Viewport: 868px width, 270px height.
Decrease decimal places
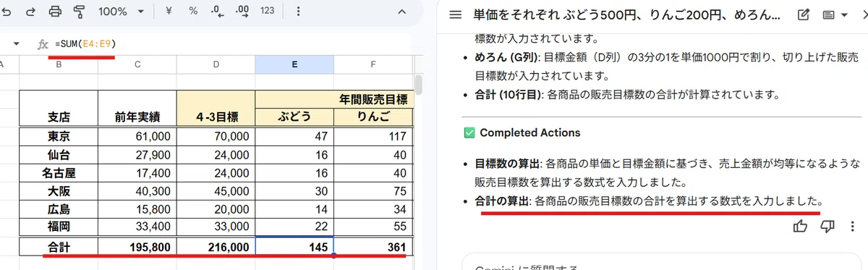[x=216, y=12]
